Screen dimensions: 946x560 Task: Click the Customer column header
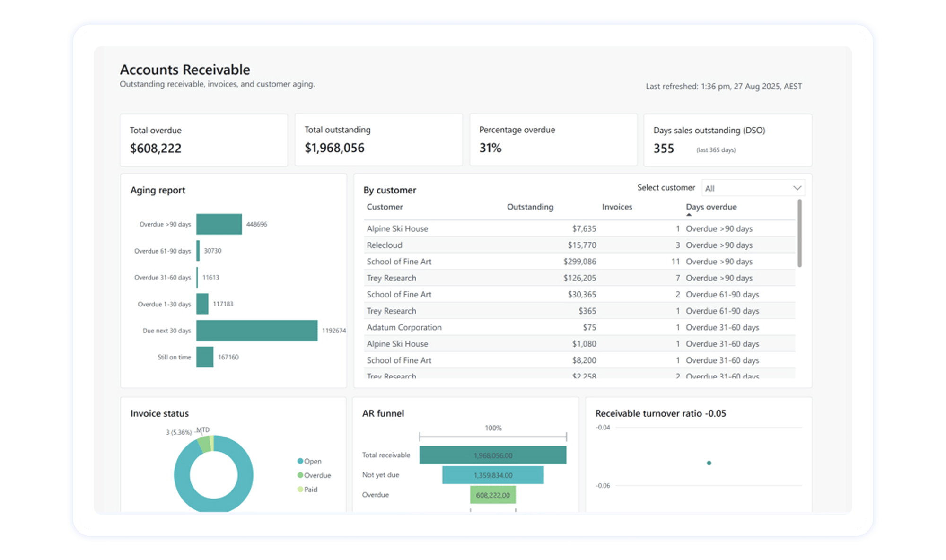point(385,207)
